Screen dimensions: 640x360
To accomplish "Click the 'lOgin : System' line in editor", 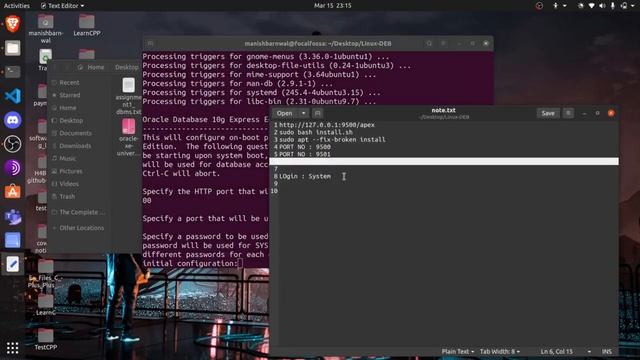I will [x=305, y=176].
